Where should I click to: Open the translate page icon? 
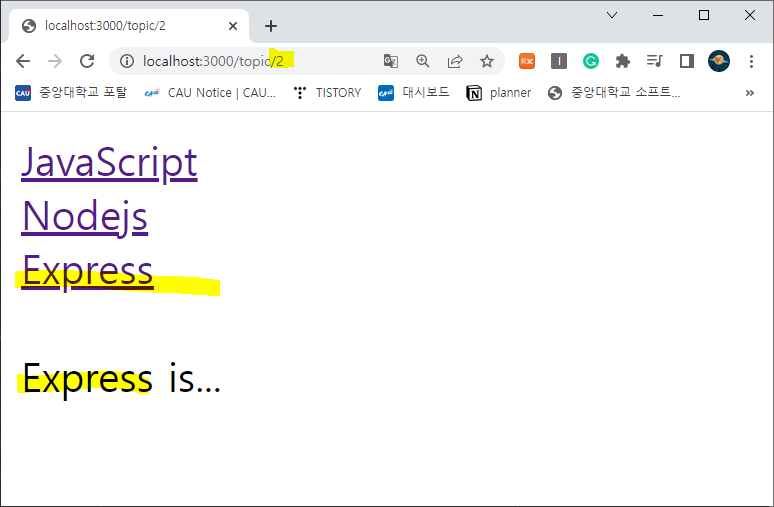click(x=390, y=61)
